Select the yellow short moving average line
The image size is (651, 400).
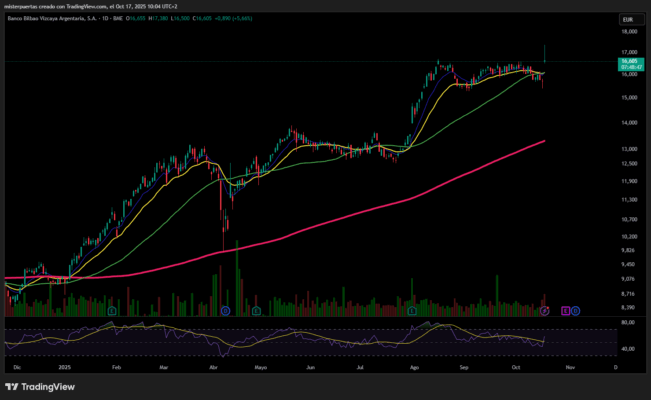click(470, 80)
